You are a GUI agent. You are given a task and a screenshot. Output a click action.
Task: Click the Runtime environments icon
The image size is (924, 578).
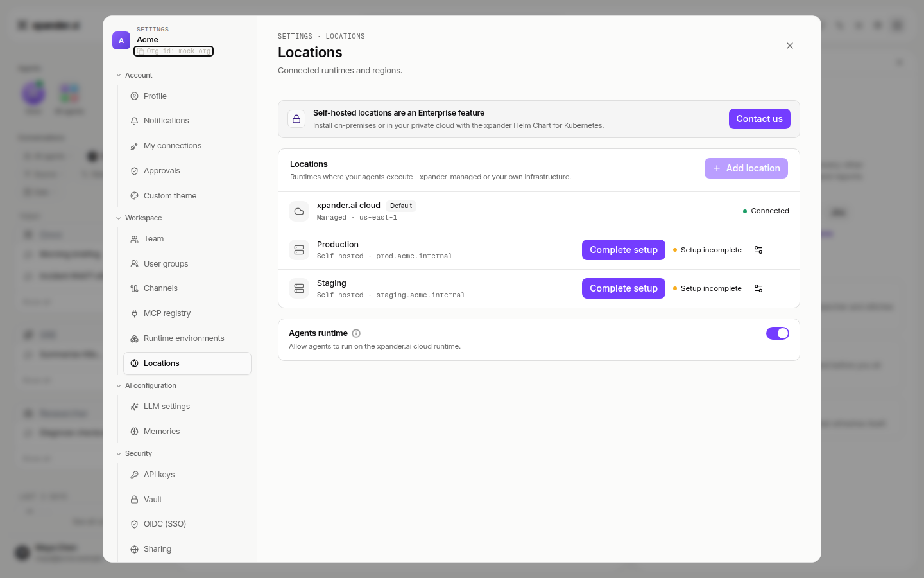(134, 338)
